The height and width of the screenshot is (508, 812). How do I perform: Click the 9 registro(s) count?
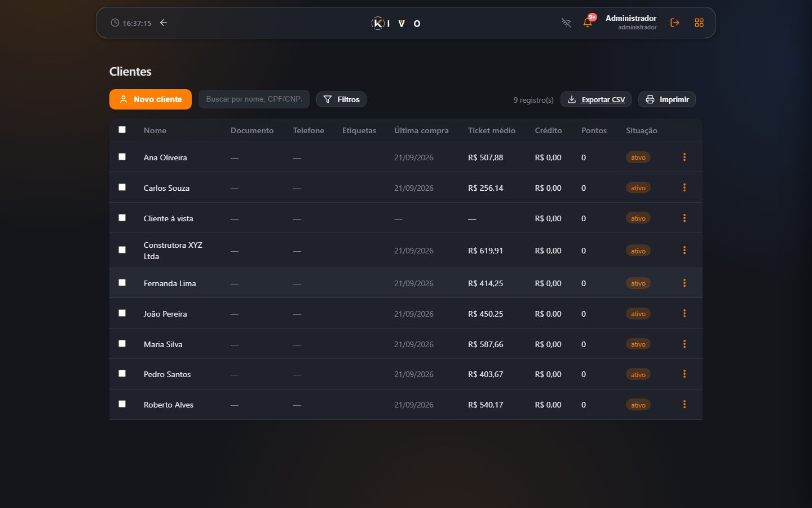pyautogui.click(x=533, y=100)
